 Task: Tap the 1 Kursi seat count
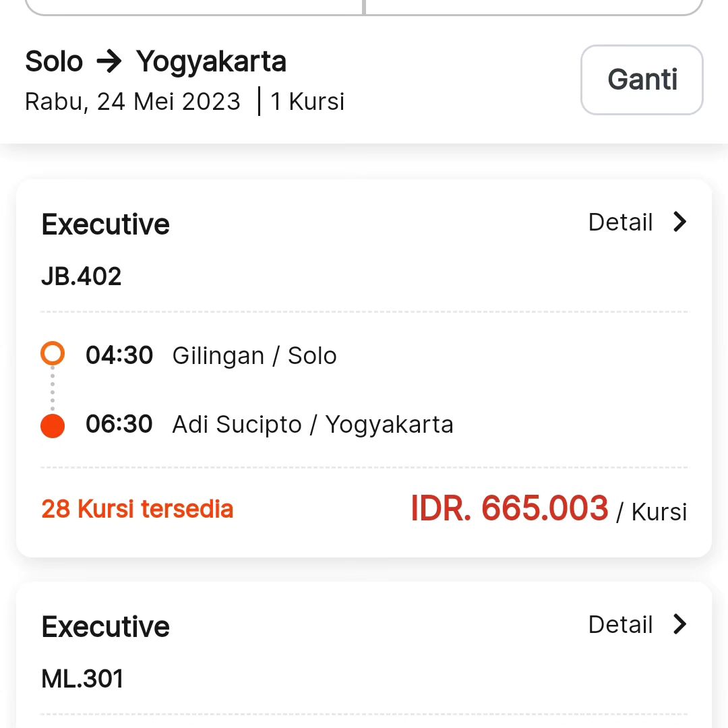[x=307, y=102]
